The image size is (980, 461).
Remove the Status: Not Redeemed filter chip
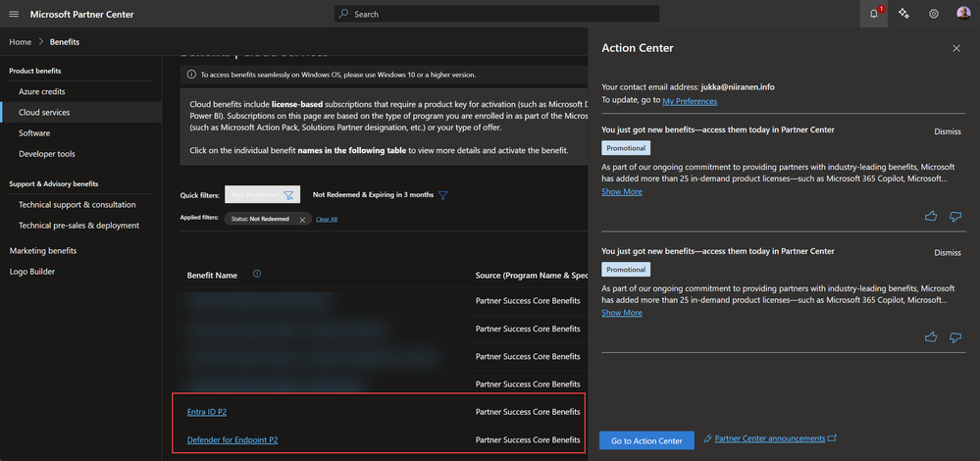point(302,220)
